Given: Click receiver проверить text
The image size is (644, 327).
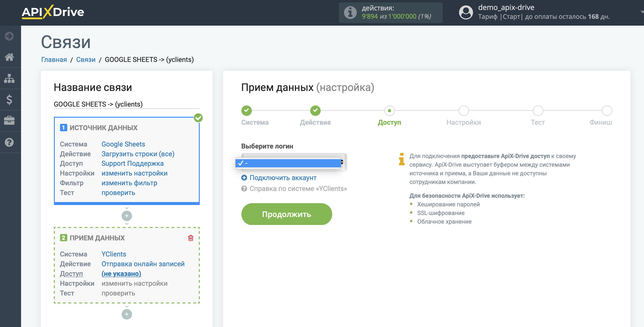Looking at the screenshot, I should [x=118, y=293].
